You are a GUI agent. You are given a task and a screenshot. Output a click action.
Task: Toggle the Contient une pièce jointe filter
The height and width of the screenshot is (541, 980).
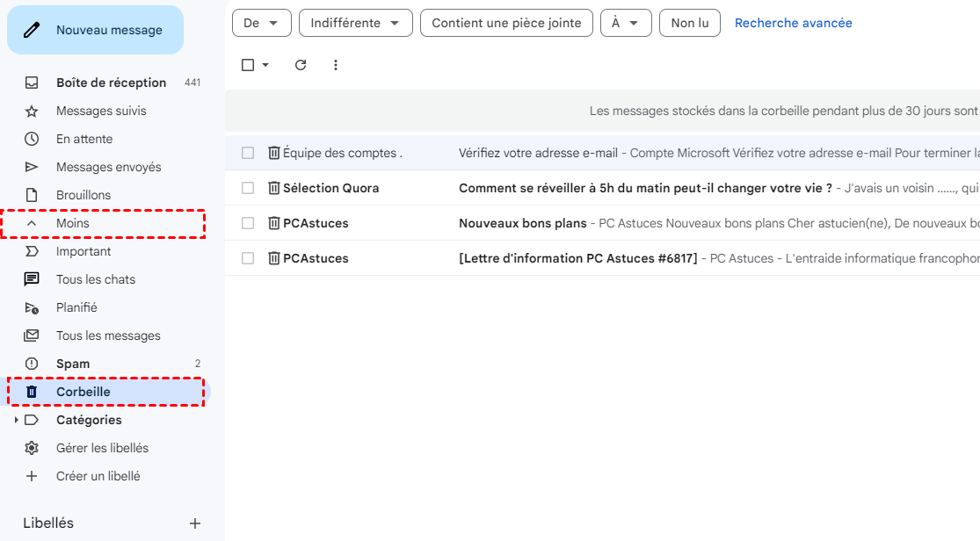pos(506,23)
